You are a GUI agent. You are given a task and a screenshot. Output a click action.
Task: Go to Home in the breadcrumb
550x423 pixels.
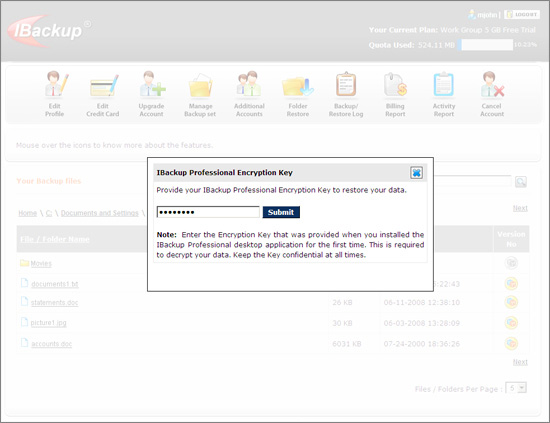27,213
